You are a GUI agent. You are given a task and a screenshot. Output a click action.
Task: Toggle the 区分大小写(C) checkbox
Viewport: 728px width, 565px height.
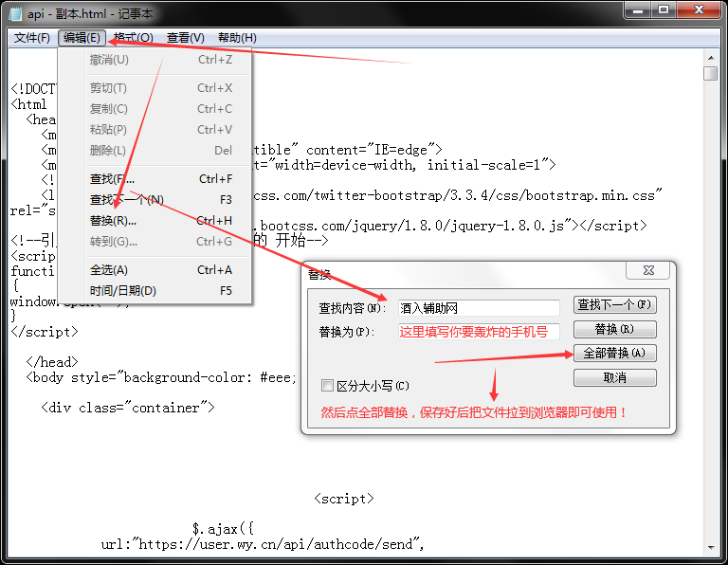coord(327,385)
